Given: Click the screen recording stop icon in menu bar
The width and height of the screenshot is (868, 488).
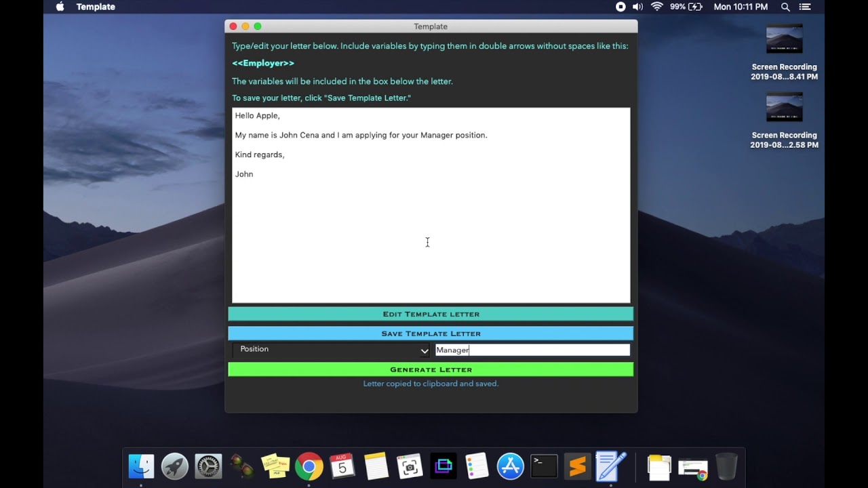Looking at the screenshot, I should 620,7.
